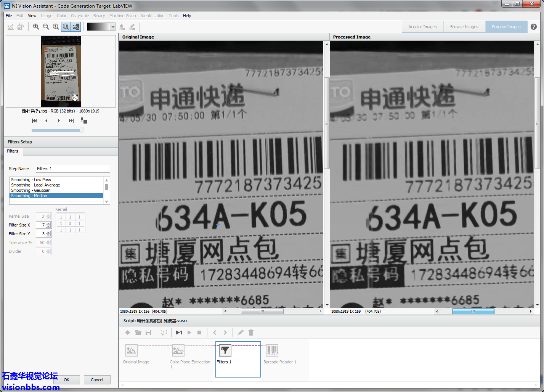Click the edit step pencil icon
The image size is (544, 392).
click(x=241, y=333)
